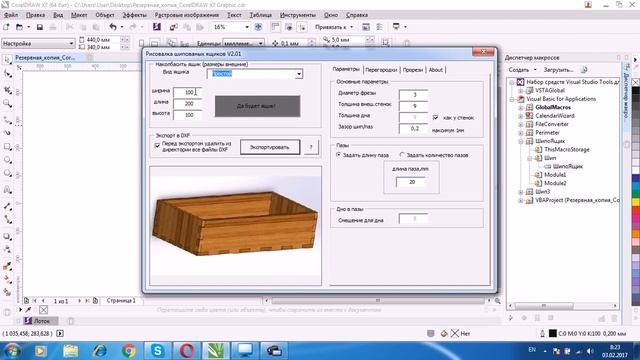
Task: Click the '?' help button beside export
Action: point(311,147)
